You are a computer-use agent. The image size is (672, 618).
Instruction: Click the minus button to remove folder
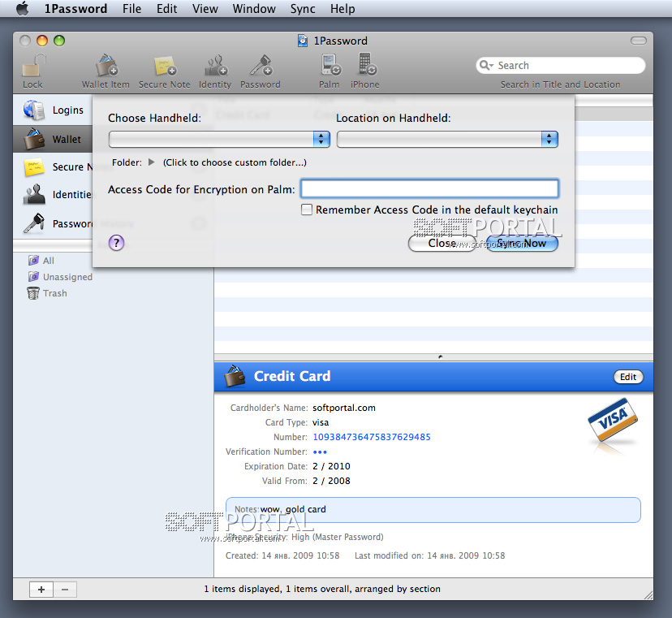tap(65, 590)
